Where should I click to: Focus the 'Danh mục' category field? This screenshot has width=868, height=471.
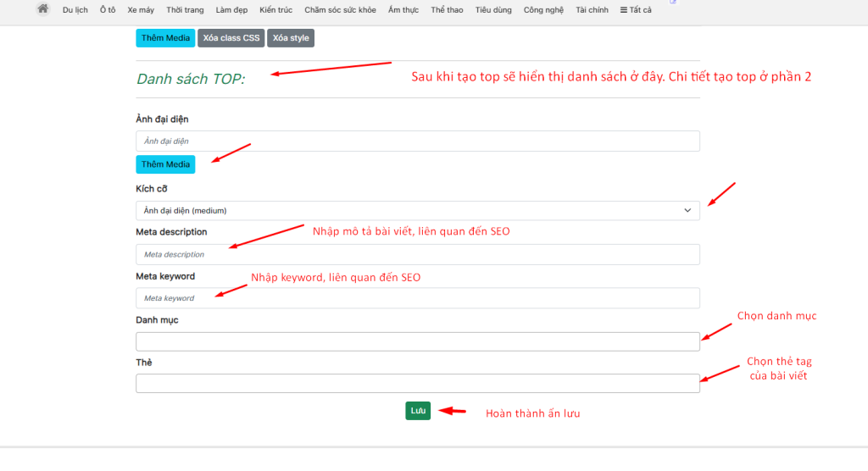click(x=417, y=341)
